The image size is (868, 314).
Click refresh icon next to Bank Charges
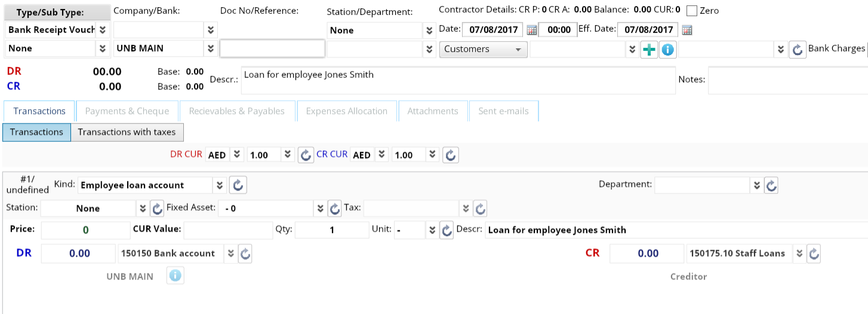coord(798,50)
